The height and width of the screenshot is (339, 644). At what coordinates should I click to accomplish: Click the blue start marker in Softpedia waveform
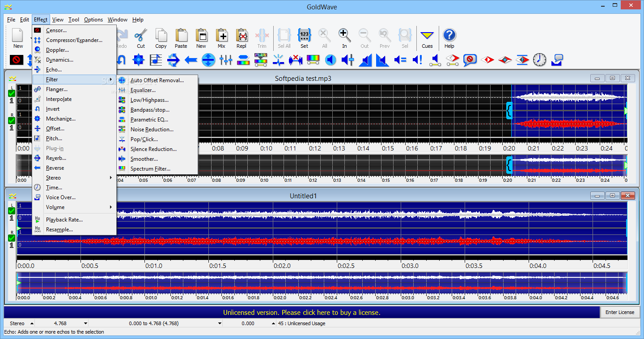(x=509, y=110)
